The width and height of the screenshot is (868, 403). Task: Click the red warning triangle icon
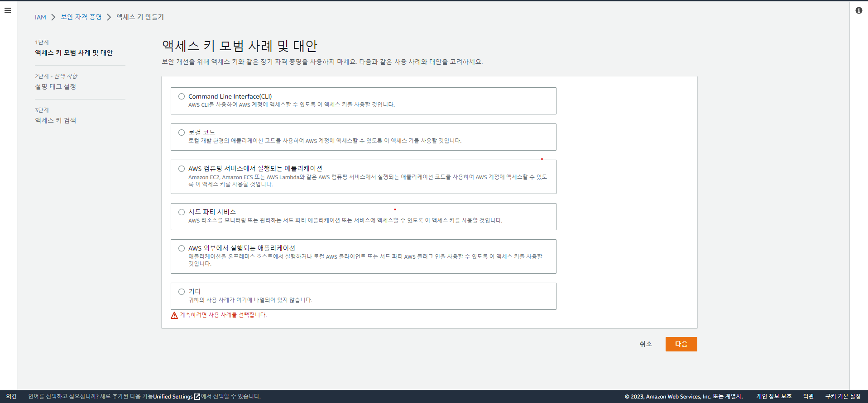(174, 315)
